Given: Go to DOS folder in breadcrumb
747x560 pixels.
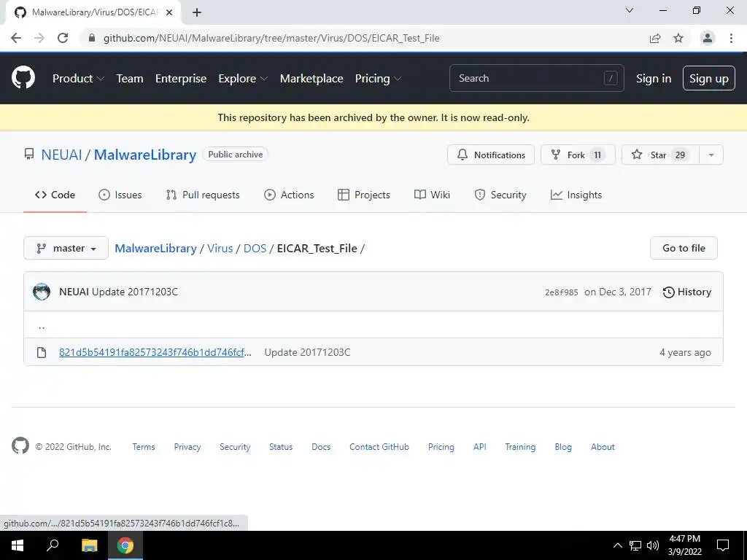Looking at the screenshot, I should point(255,248).
